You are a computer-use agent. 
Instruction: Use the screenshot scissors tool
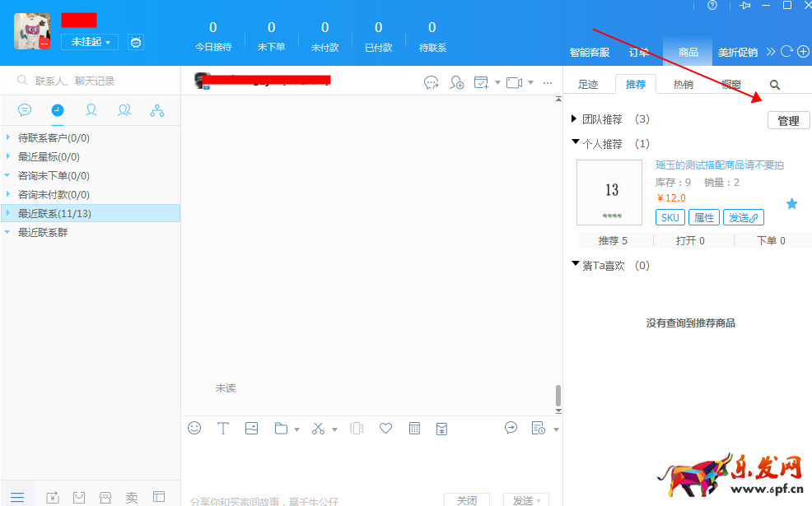316,428
